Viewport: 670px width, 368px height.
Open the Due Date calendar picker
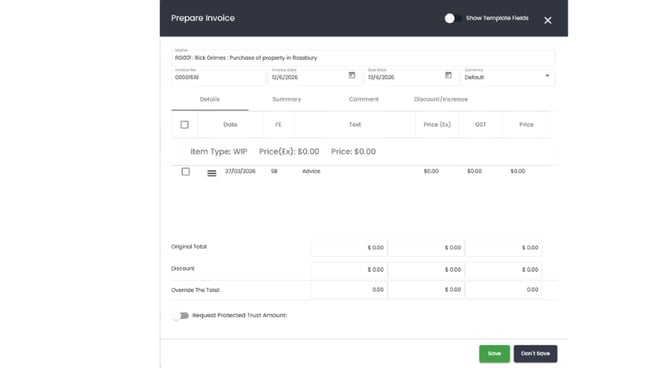tap(448, 75)
